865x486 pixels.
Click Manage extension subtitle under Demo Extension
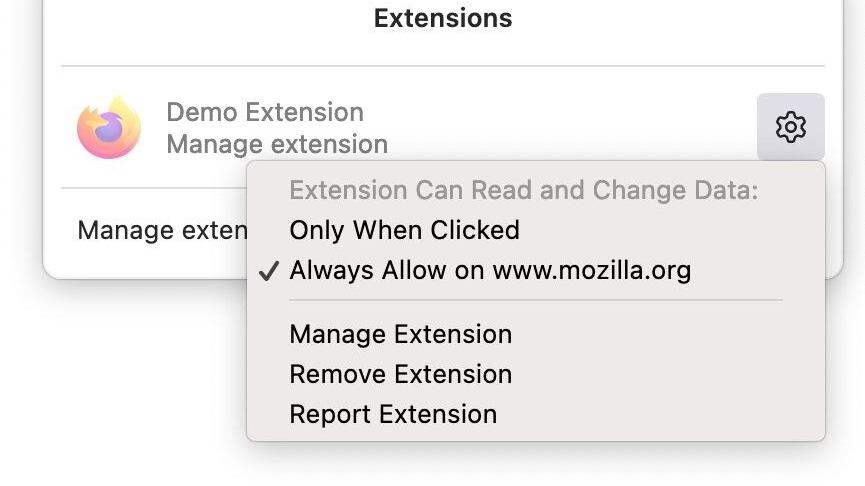coord(277,144)
